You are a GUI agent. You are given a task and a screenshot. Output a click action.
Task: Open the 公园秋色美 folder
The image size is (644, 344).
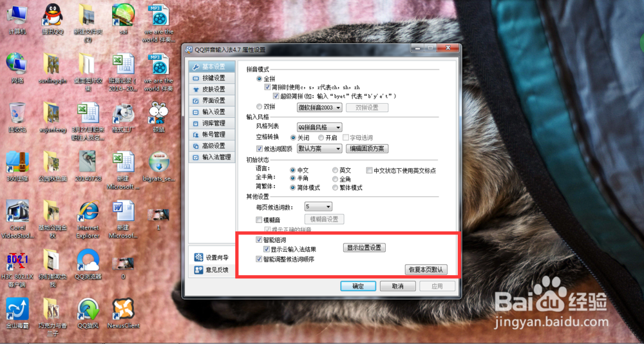(x=53, y=166)
